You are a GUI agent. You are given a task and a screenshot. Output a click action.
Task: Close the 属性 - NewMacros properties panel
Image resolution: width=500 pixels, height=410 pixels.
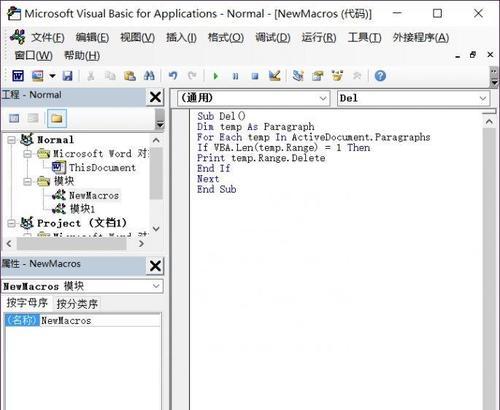(155, 266)
